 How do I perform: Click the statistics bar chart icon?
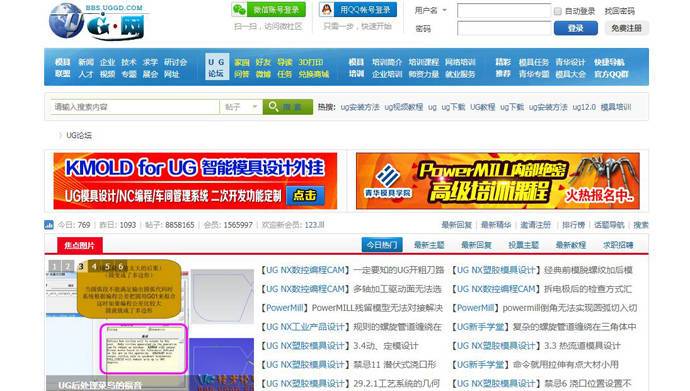click(49, 225)
